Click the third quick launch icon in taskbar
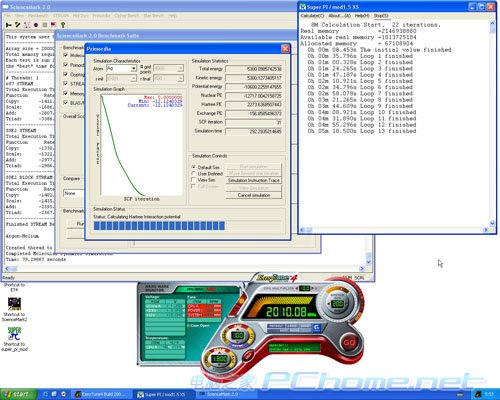Image resolution: width=500 pixels, height=400 pixels. (63, 394)
